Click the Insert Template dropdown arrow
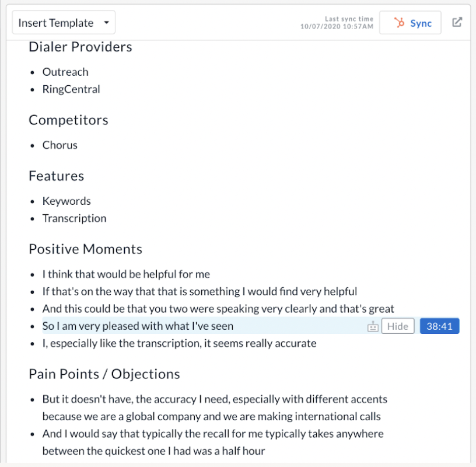This screenshot has height=467, width=476. point(106,23)
